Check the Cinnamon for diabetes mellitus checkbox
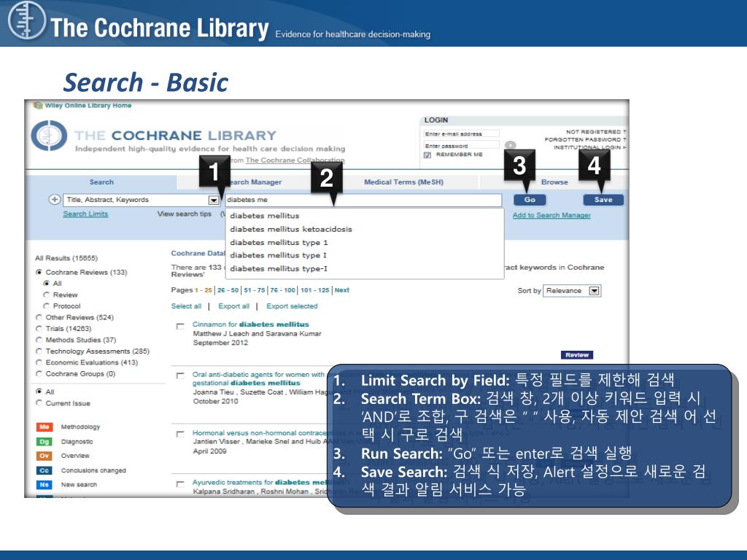 pos(180,326)
